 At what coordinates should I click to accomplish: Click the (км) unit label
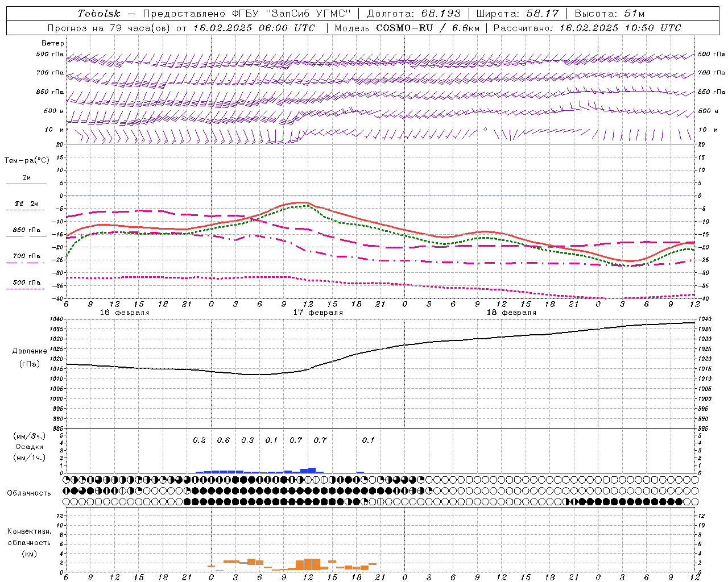tap(30, 554)
